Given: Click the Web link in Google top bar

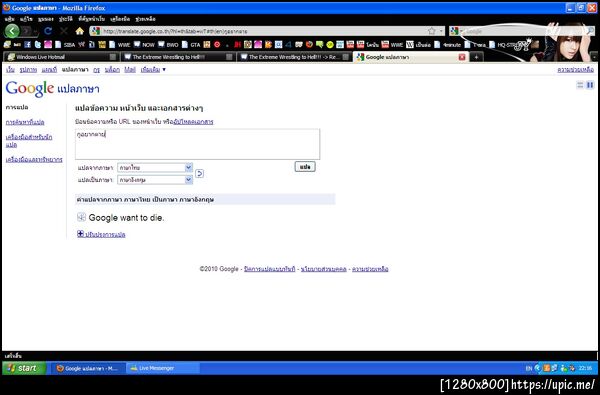Looking at the screenshot, I should coord(10,70).
